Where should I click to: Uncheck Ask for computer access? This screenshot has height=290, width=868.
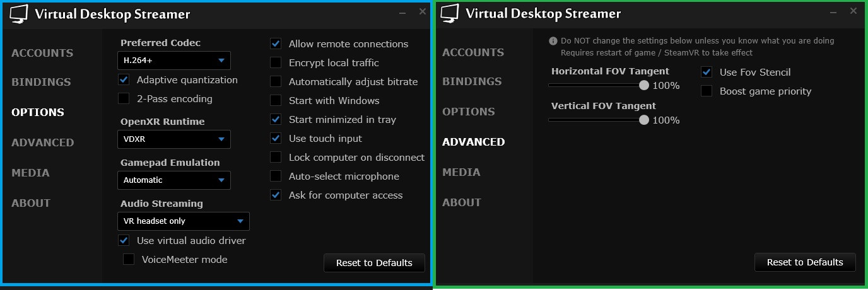276,195
